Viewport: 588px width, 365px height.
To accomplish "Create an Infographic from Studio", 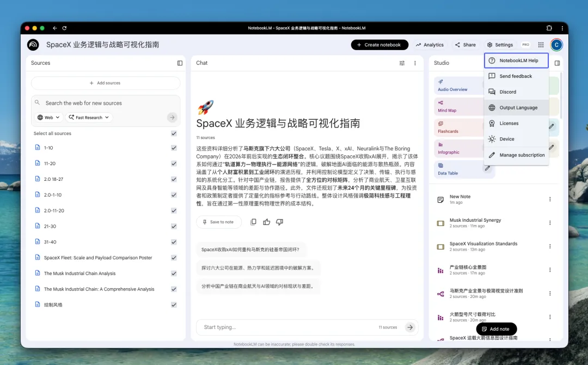I will tap(458, 149).
